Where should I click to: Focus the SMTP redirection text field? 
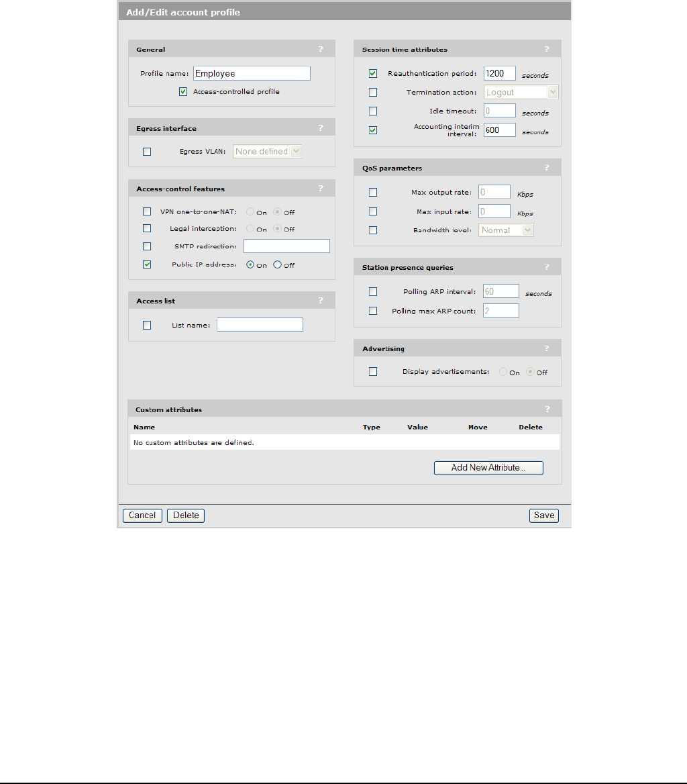286,246
